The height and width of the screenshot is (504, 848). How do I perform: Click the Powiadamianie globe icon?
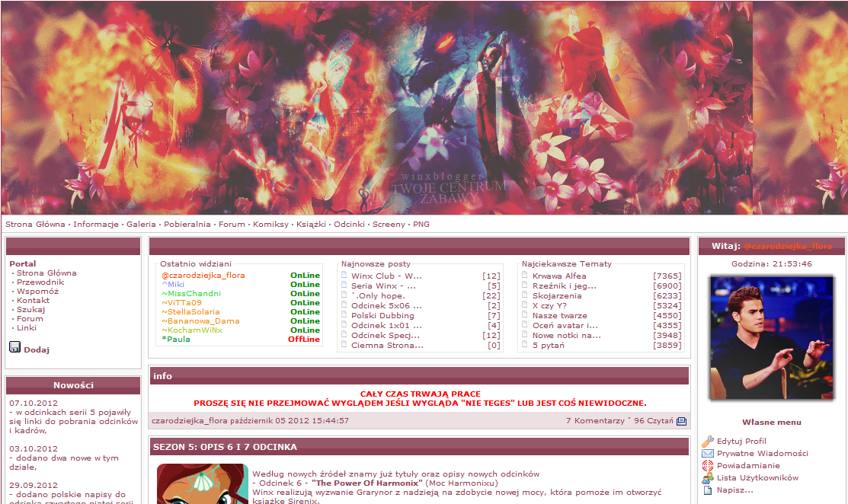point(707,466)
